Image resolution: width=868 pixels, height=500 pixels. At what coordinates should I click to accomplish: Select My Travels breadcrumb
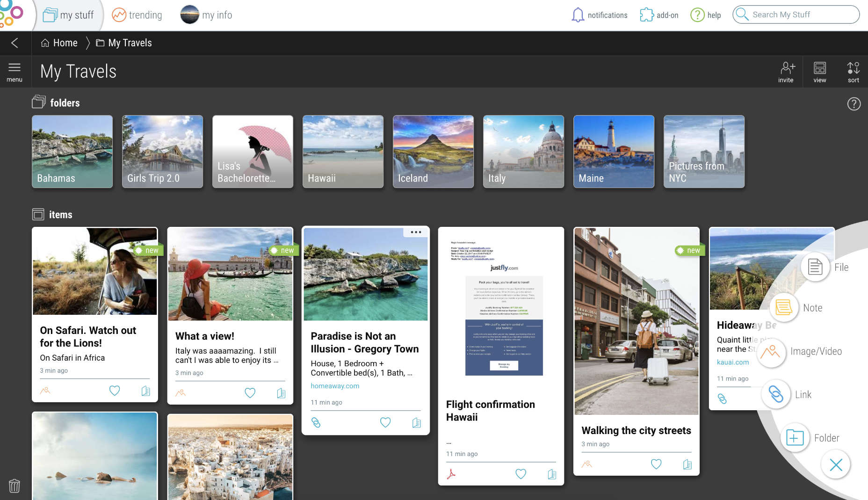(124, 43)
